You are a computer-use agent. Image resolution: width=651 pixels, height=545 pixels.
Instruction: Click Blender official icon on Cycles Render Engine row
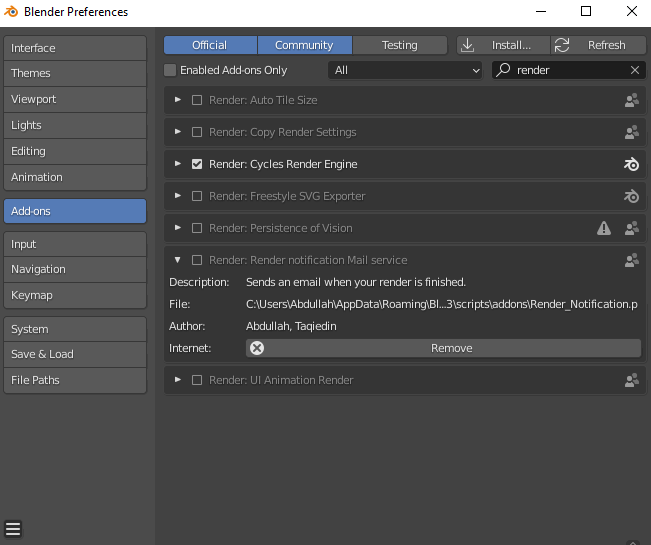(x=631, y=164)
